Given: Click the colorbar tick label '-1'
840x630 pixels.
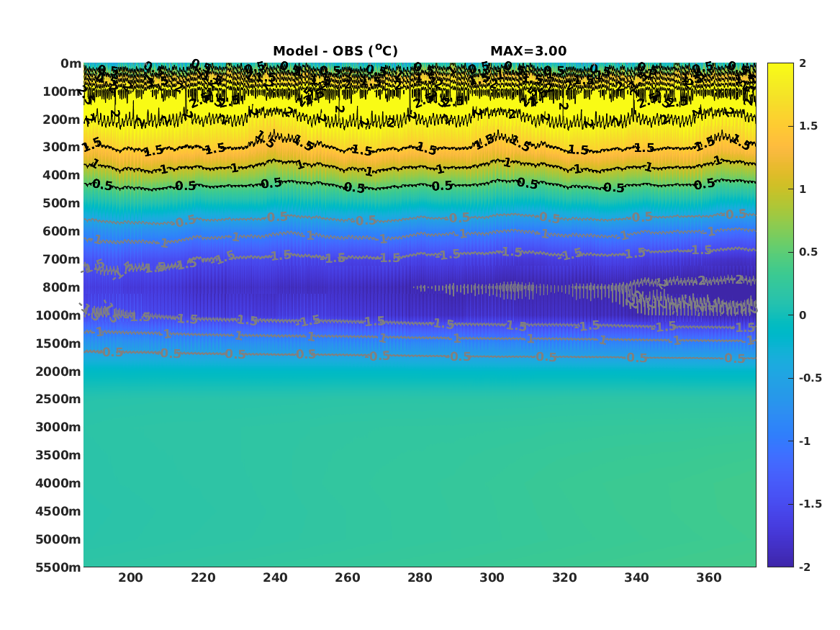Looking at the screenshot, I should 805,441.
